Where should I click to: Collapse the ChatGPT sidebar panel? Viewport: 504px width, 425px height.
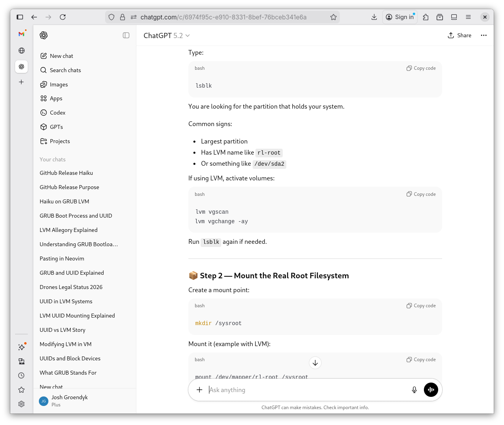point(126,35)
